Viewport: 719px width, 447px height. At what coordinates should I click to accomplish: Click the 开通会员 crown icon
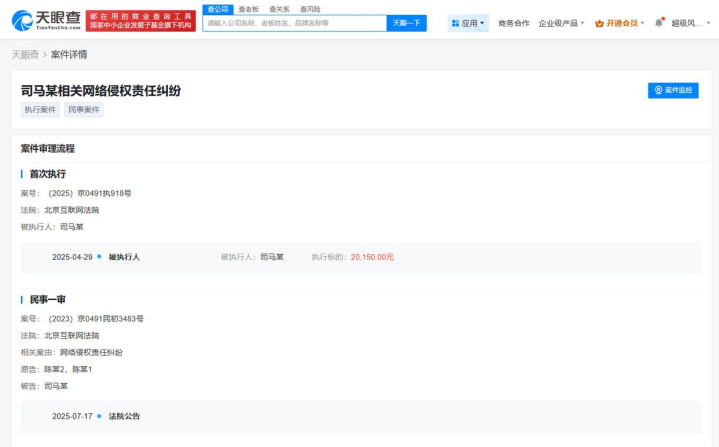click(x=599, y=23)
